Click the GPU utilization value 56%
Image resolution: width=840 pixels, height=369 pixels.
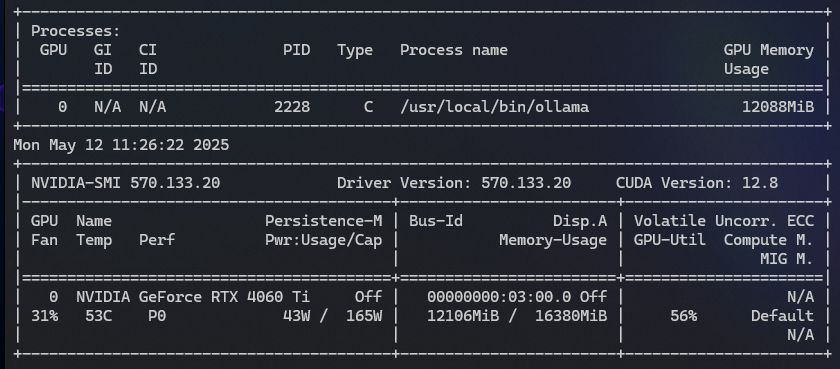[684, 316]
